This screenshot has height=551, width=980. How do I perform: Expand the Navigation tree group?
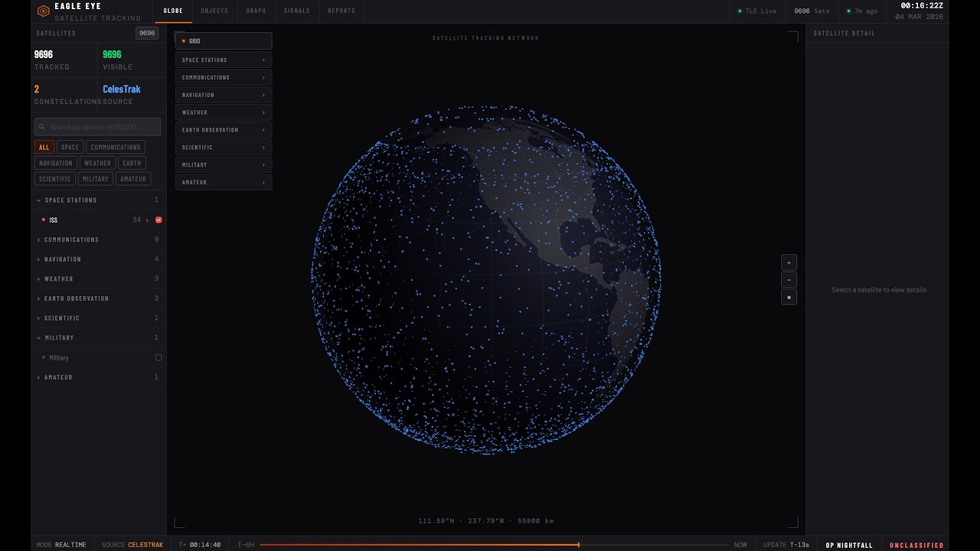click(98, 259)
